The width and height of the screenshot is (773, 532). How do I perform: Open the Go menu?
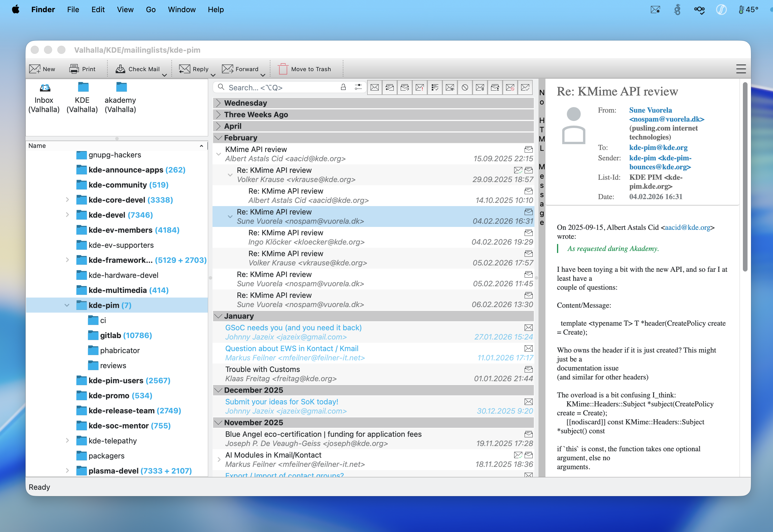[151, 9]
